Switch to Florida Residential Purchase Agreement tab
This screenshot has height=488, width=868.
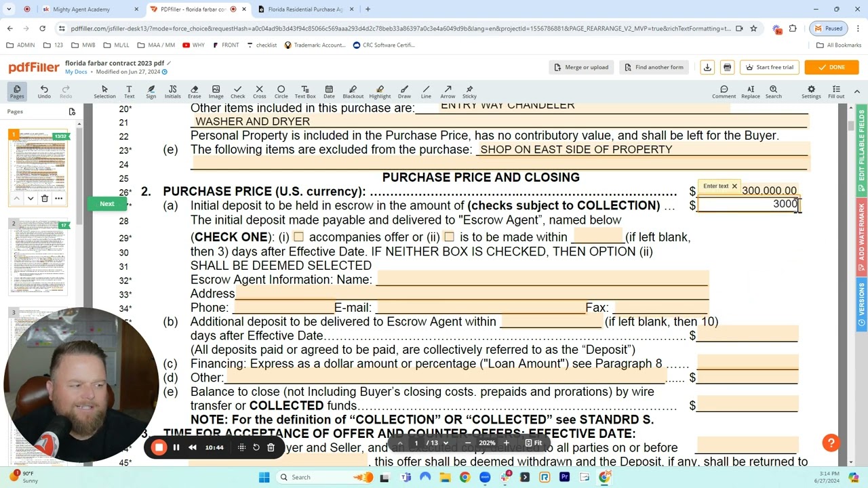[305, 9]
